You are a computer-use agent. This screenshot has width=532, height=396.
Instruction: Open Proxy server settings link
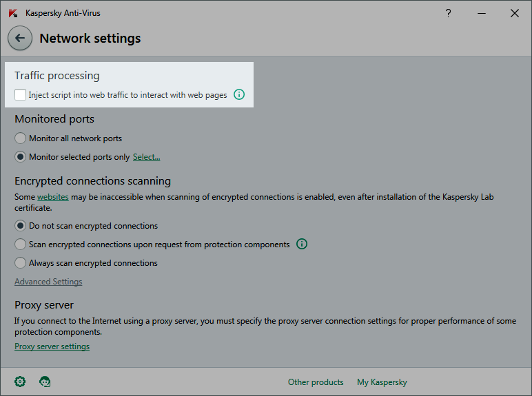[52, 346]
